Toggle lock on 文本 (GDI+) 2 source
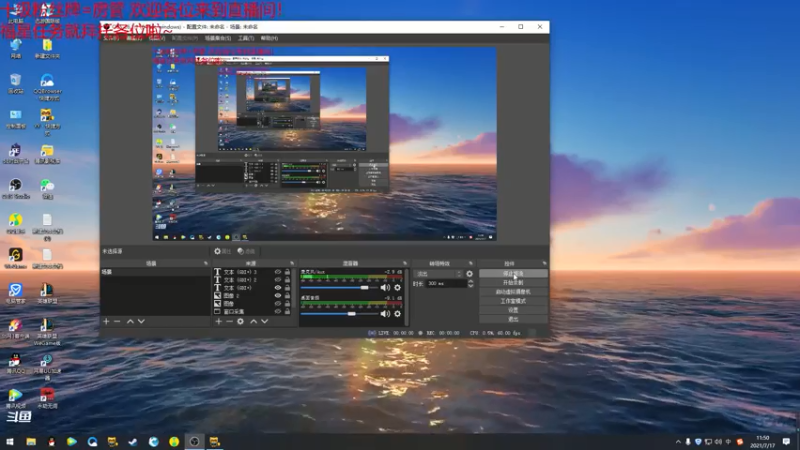This screenshot has height=450, width=800. click(287, 280)
